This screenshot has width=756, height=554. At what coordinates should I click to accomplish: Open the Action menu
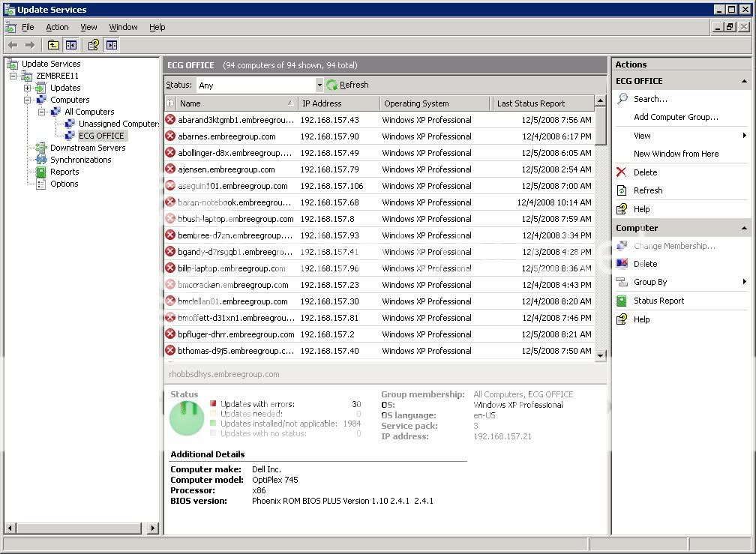click(x=57, y=27)
